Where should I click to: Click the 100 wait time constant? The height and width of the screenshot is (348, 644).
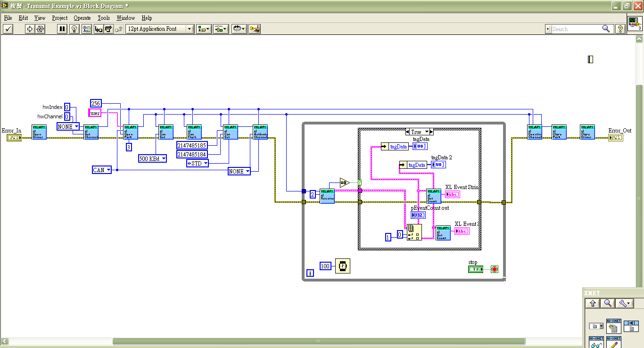325,266
